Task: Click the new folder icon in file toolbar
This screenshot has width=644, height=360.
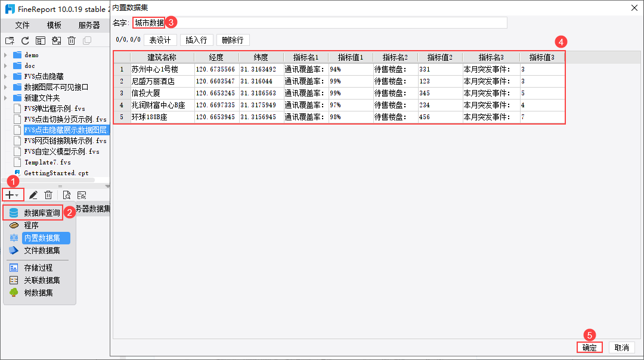Action: point(10,41)
